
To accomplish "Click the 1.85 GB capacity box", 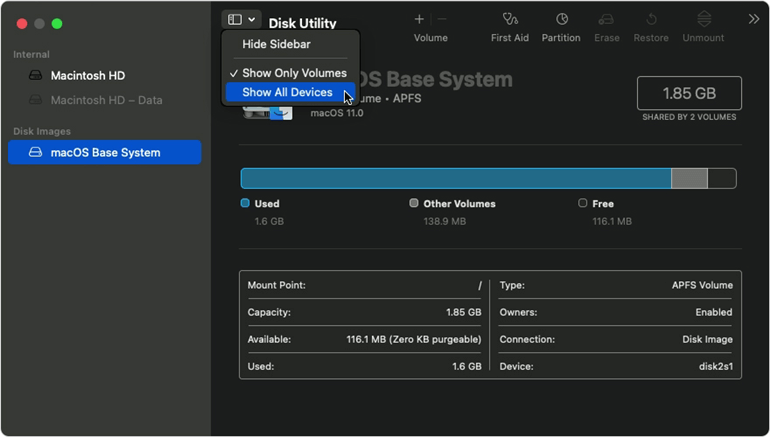I will pyautogui.click(x=689, y=93).
